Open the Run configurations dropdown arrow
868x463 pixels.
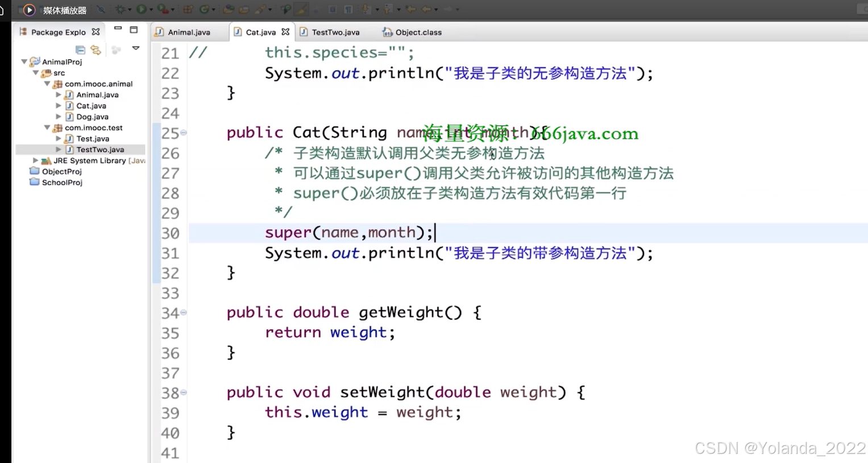pos(151,10)
